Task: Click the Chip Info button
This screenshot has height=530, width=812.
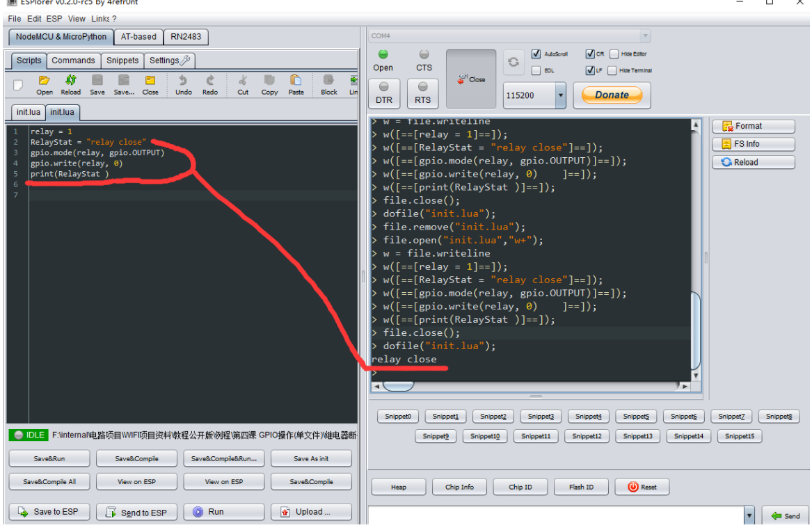Action: pos(459,487)
